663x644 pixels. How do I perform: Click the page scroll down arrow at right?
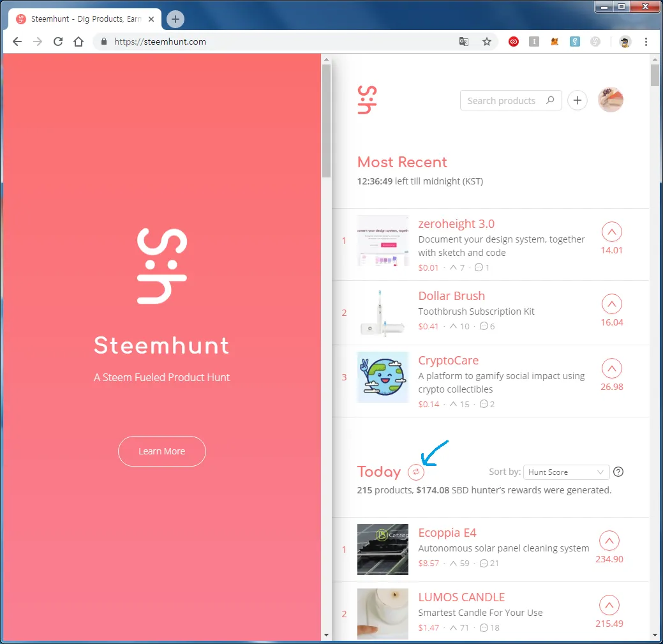(655, 636)
